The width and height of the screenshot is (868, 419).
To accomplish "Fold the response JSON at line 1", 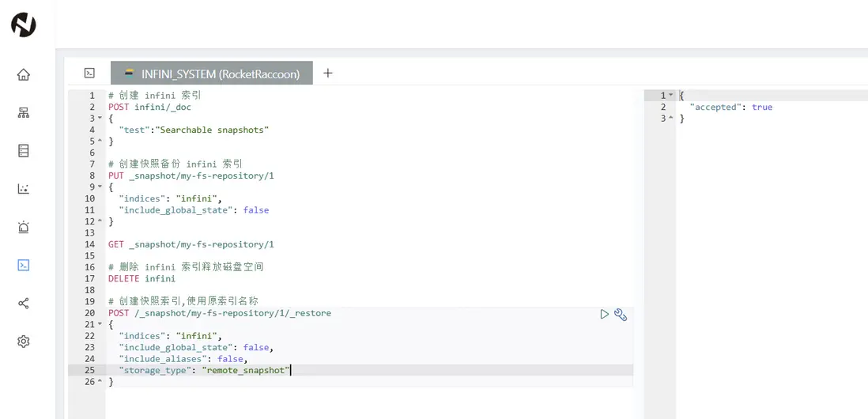I will pyautogui.click(x=671, y=96).
